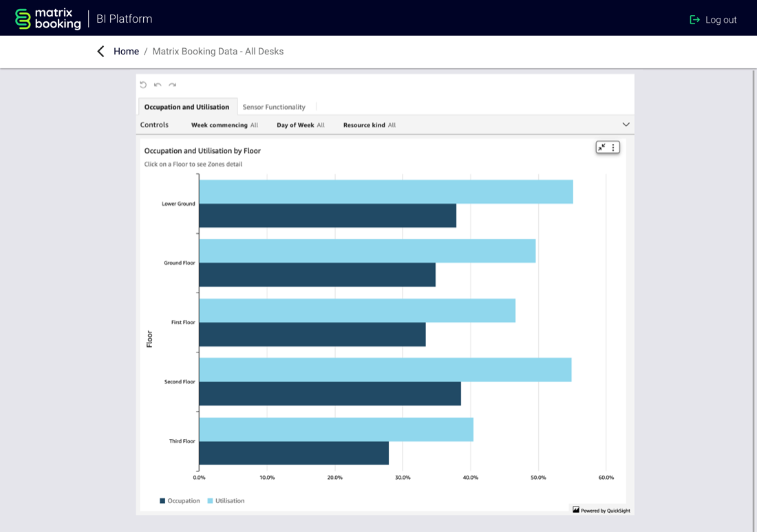
Task: Open the Resource kind filter
Action: point(369,125)
